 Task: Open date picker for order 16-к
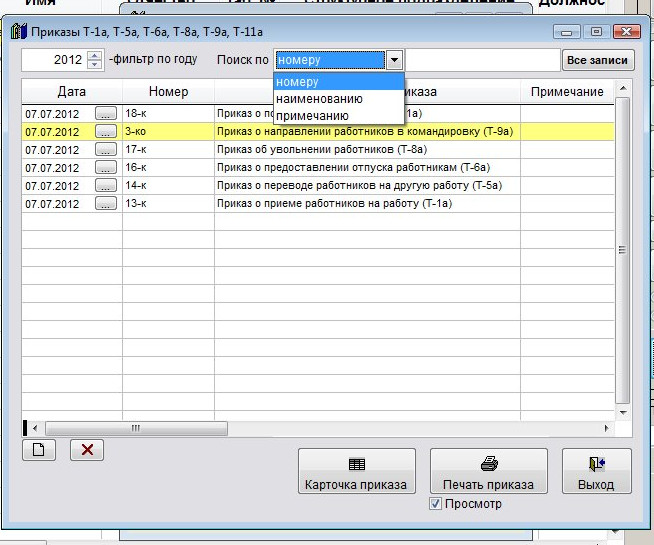pyautogui.click(x=106, y=167)
